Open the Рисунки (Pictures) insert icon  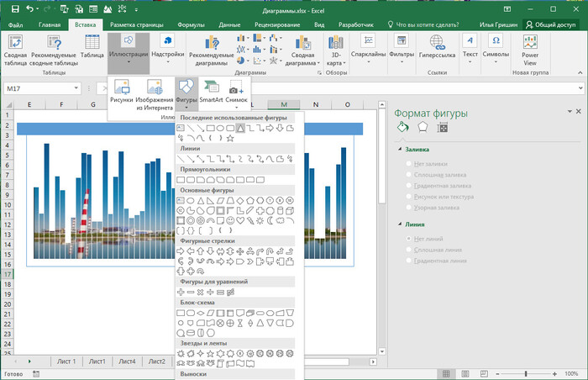(122, 87)
